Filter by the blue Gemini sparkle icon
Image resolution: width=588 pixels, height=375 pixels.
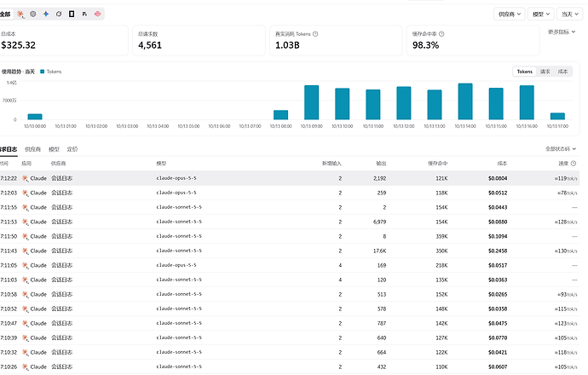(x=46, y=14)
